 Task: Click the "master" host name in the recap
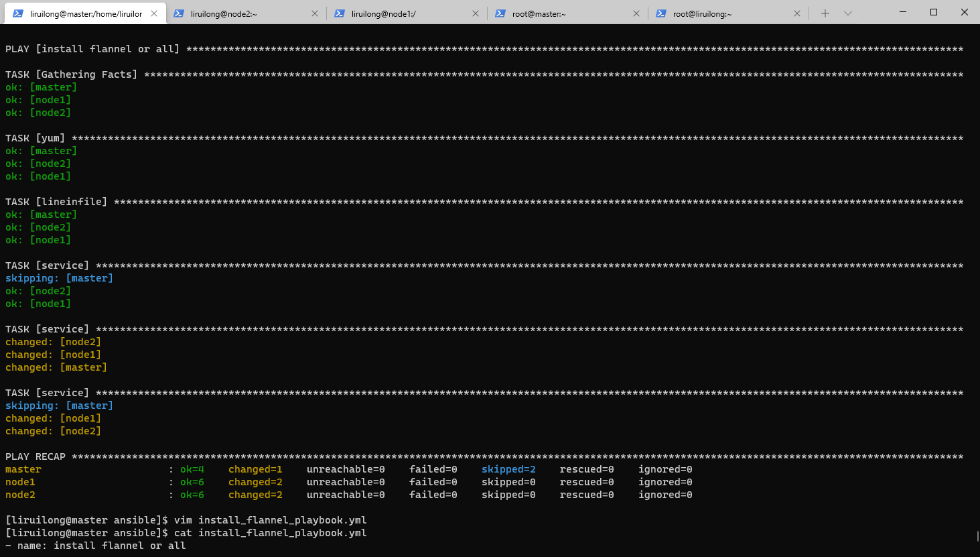(23, 469)
